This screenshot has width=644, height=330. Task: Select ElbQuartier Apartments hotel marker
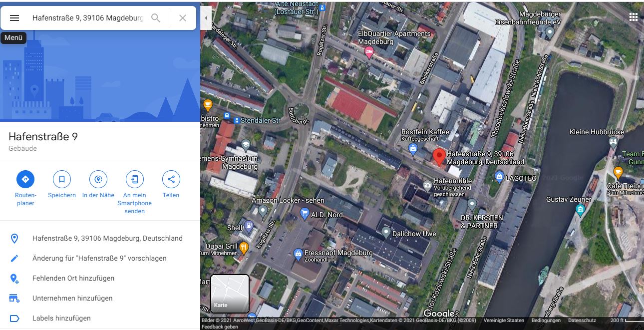pos(369,52)
